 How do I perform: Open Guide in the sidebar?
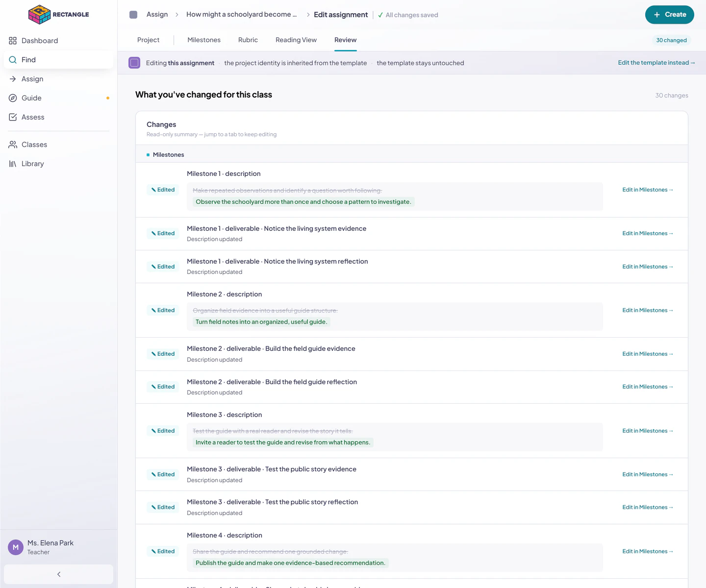[x=58, y=98]
